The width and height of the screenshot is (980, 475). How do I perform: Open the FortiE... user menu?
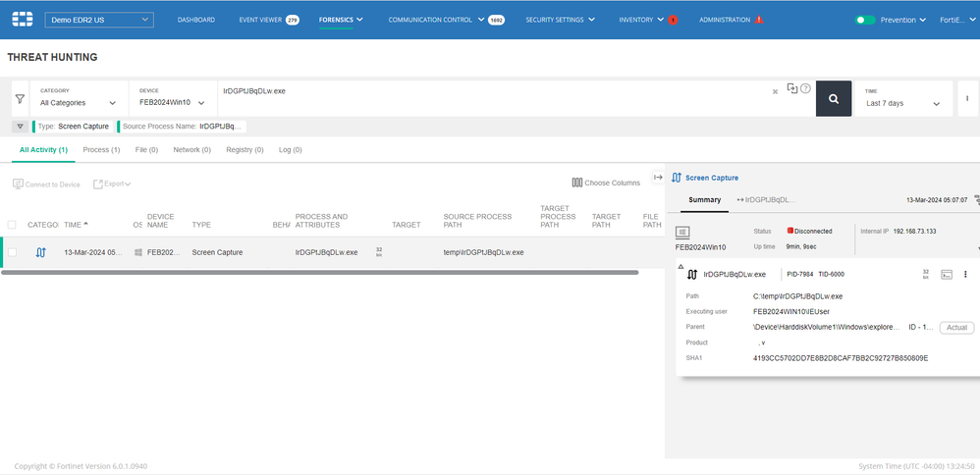[x=956, y=20]
